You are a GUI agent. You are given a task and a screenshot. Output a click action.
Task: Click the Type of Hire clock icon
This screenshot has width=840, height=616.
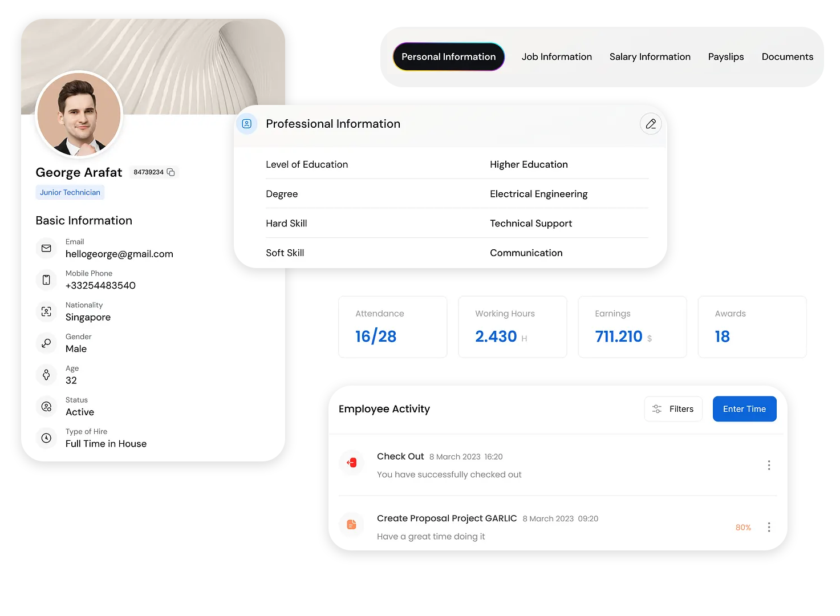tap(46, 438)
